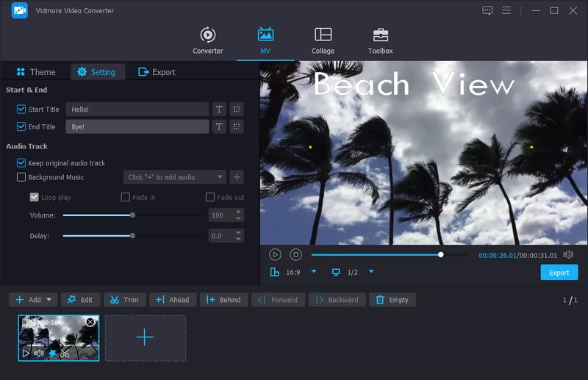This screenshot has height=380, width=588.
Task: Go to the Collage tab
Action: point(323,41)
